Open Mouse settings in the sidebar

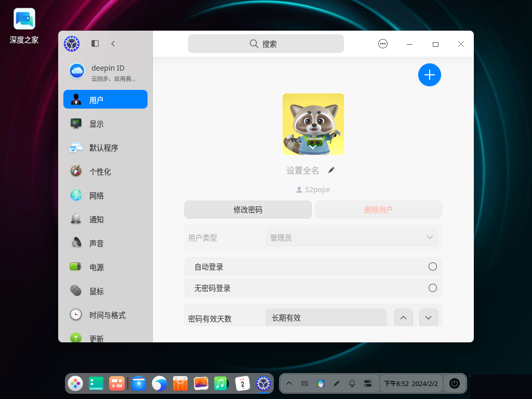tap(96, 291)
